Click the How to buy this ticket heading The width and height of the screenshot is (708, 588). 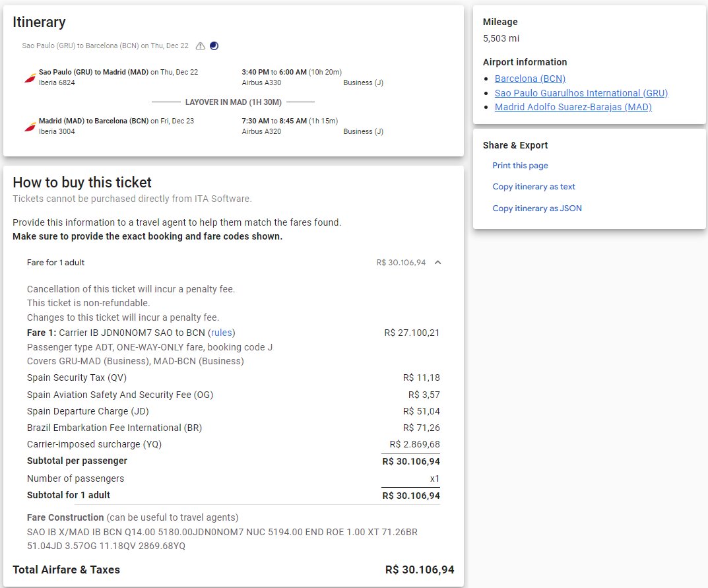(x=82, y=182)
